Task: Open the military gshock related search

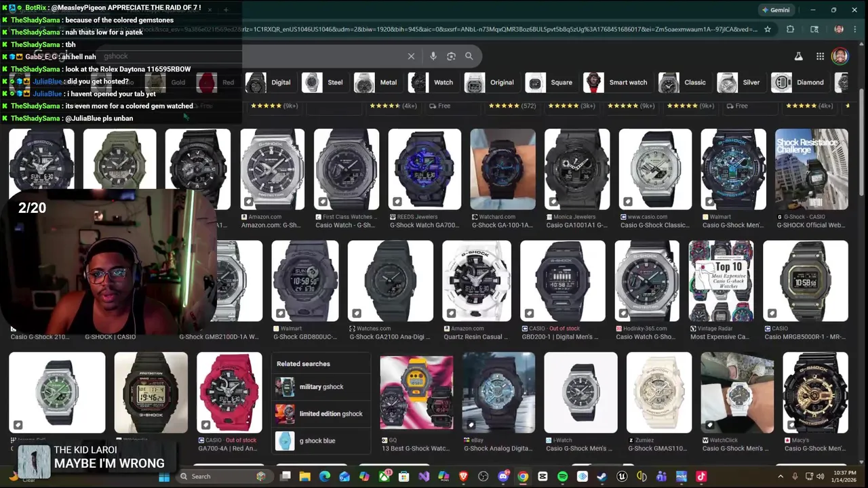Action: point(321,387)
